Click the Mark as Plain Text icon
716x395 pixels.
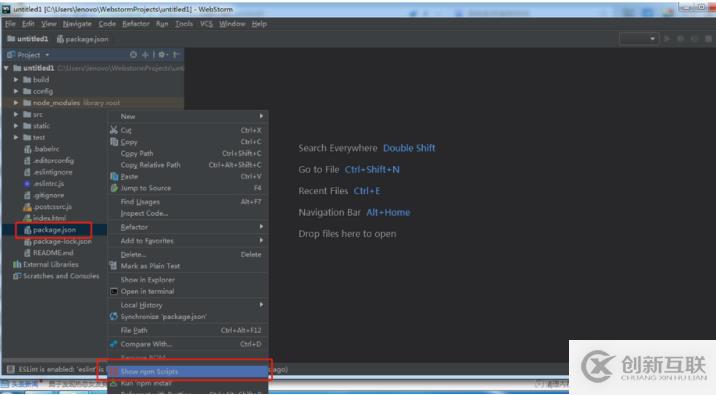point(114,266)
